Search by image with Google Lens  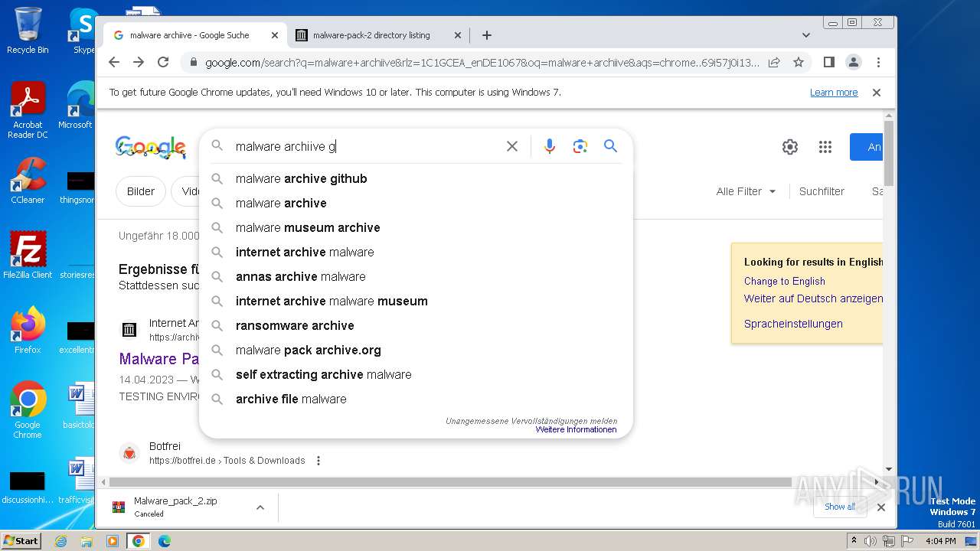[x=580, y=146]
